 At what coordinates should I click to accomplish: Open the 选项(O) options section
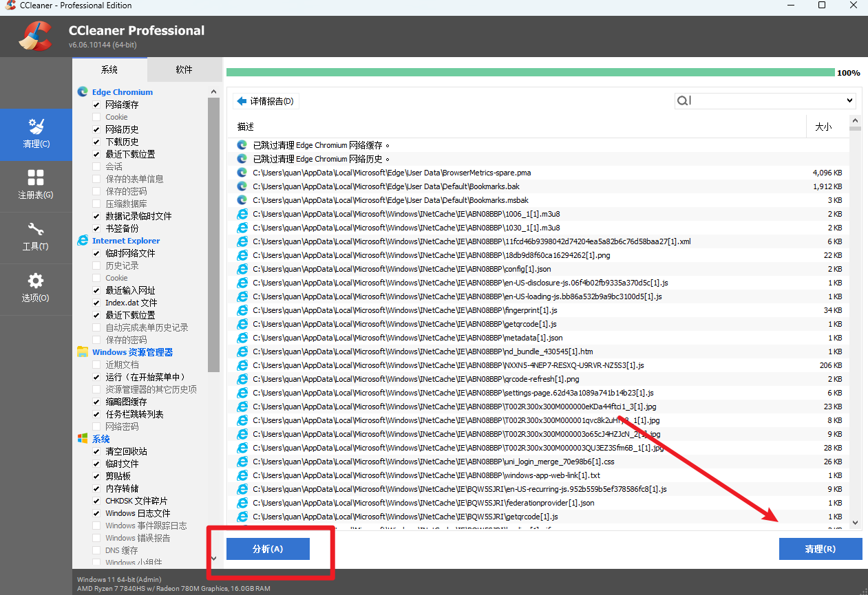(36, 289)
